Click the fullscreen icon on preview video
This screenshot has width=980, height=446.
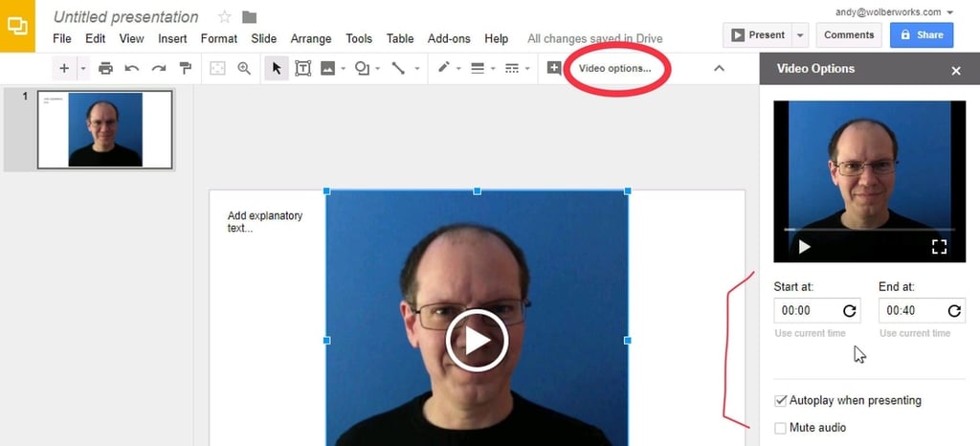click(x=939, y=247)
